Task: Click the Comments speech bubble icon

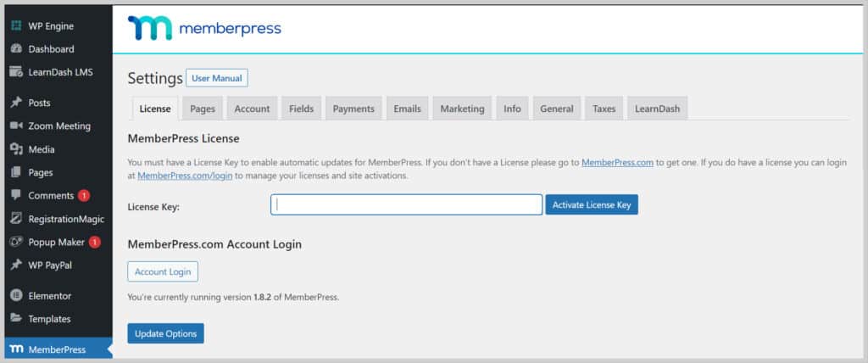Action: point(16,196)
